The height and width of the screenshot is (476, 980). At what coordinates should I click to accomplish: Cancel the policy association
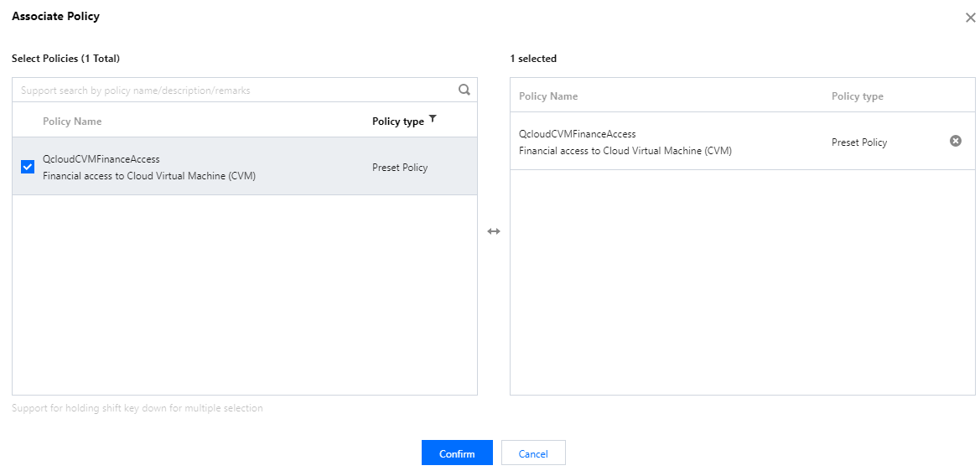(x=533, y=453)
